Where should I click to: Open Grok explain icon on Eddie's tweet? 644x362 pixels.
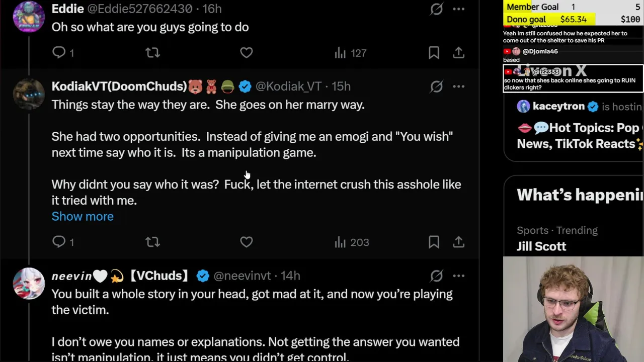click(x=436, y=9)
